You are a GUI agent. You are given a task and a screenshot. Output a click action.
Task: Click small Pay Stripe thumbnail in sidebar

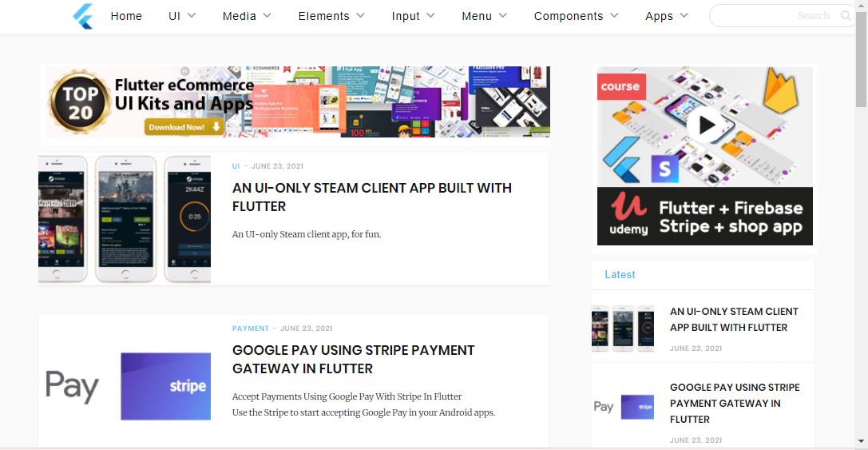click(x=623, y=407)
